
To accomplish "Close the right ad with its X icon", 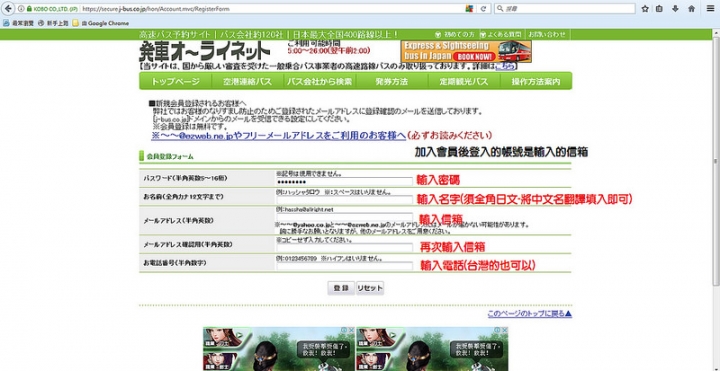I will tap(505, 330).
